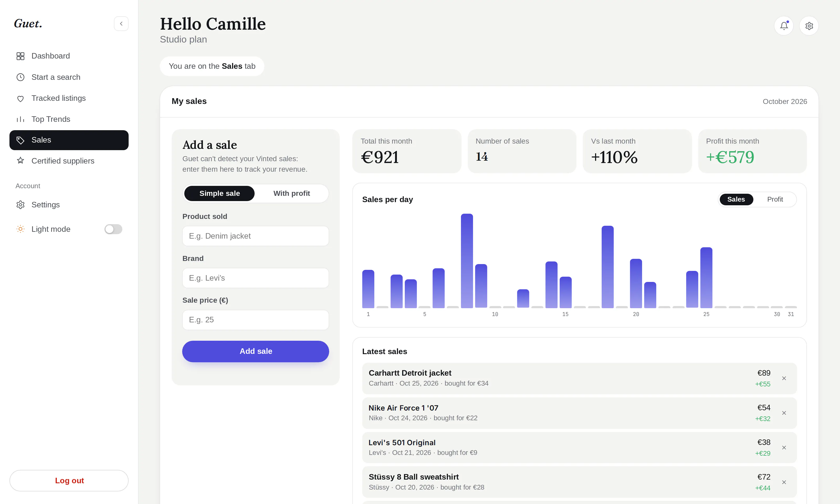840x504 pixels.
Task: Click the Top Trends bars icon
Action: (20, 119)
